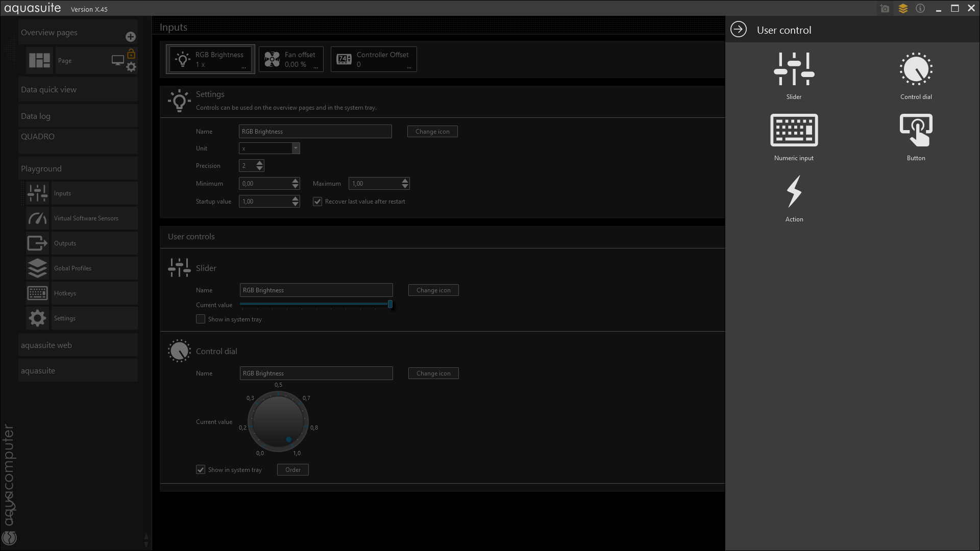Click the Settings Name input field
This screenshot has width=980, height=551.
click(x=315, y=132)
